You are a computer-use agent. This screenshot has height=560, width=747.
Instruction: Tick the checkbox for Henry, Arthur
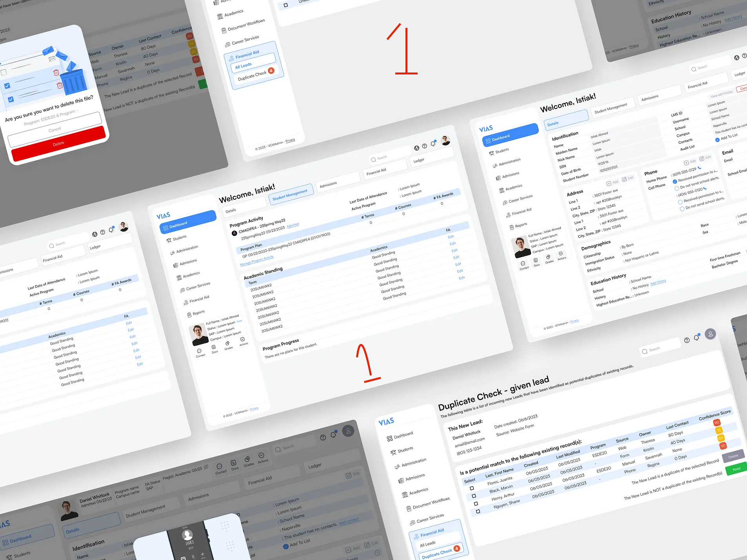[x=476, y=504]
